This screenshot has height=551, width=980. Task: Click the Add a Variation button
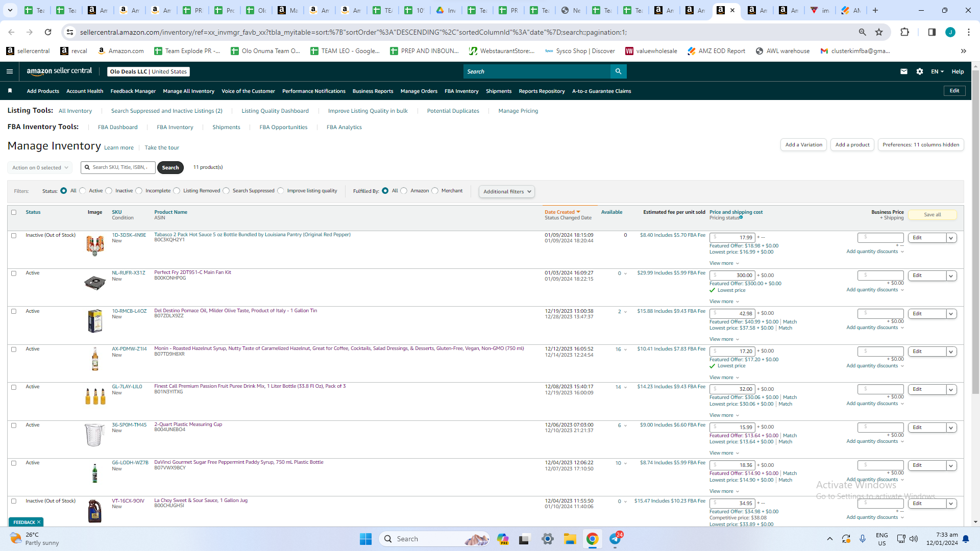[x=803, y=145]
